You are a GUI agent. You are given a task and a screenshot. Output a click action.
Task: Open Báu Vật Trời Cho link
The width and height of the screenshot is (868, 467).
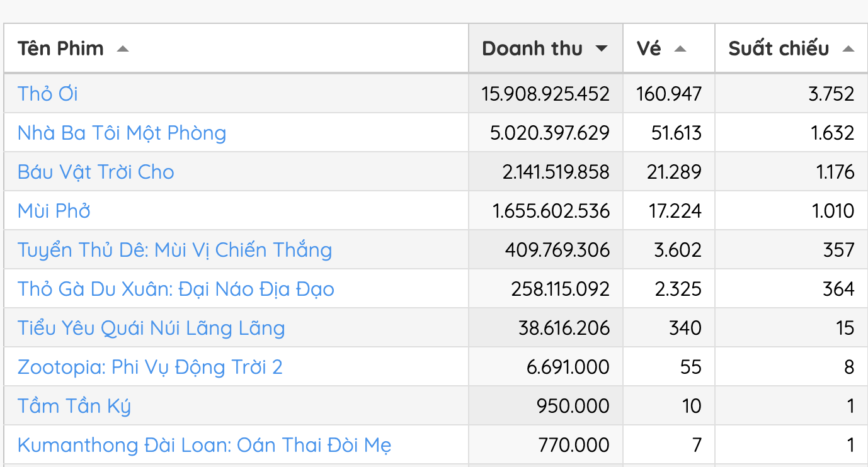pos(96,172)
